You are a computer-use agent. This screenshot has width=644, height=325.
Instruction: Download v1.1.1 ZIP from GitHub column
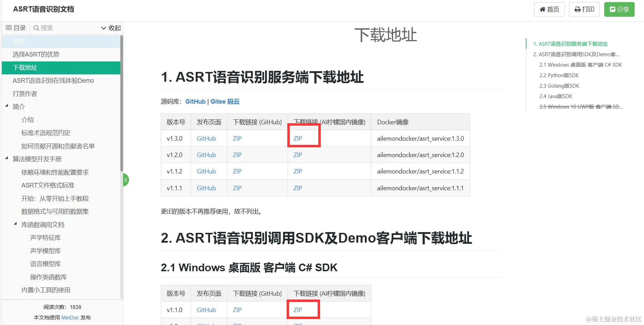click(237, 188)
